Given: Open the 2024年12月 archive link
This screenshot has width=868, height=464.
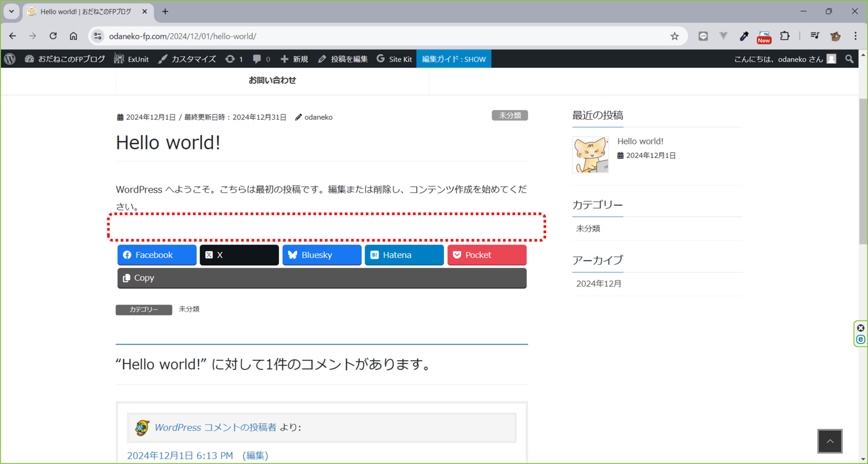Looking at the screenshot, I should (598, 283).
